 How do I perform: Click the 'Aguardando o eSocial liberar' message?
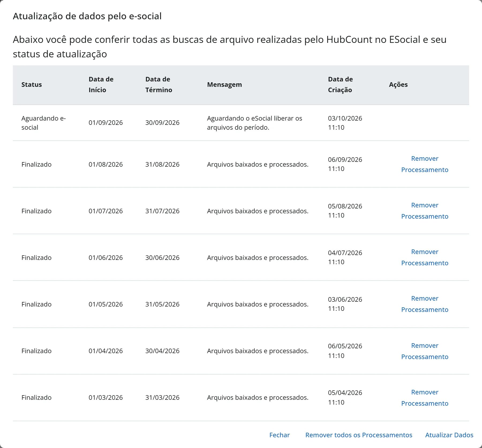tap(254, 123)
